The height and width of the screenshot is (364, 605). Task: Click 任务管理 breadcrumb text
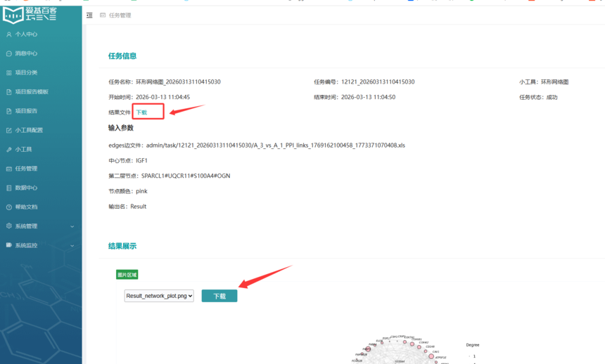120,15
